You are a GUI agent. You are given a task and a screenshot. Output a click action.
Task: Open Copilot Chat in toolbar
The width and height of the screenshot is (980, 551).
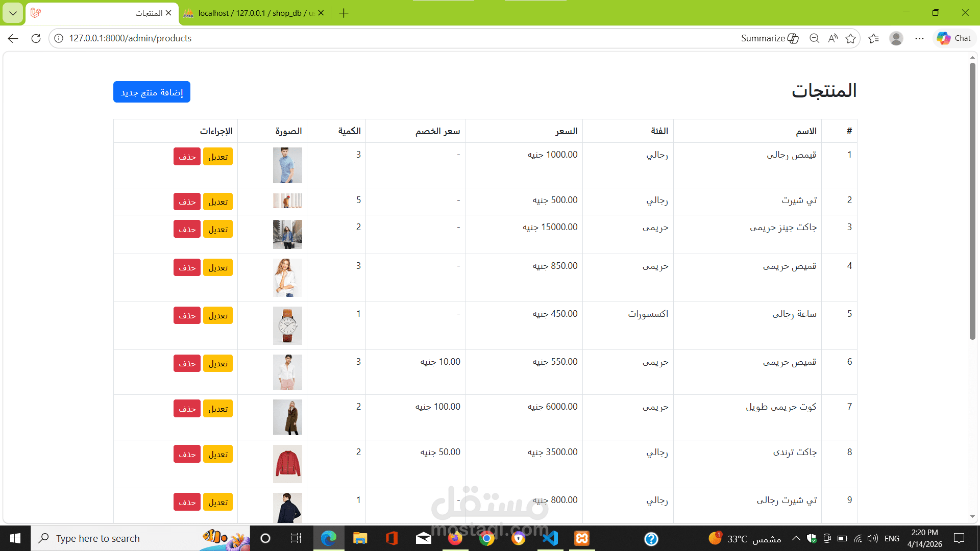pyautogui.click(x=953, y=38)
